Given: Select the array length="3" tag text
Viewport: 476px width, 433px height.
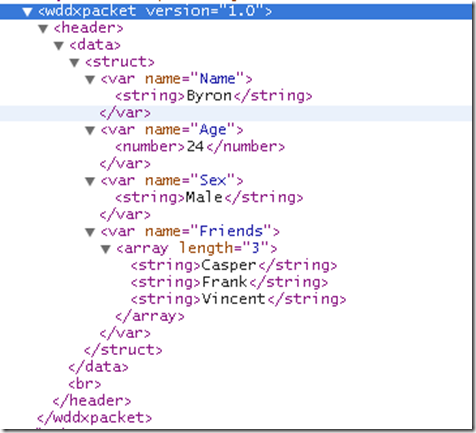Looking at the screenshot, I should coord(197,248).
